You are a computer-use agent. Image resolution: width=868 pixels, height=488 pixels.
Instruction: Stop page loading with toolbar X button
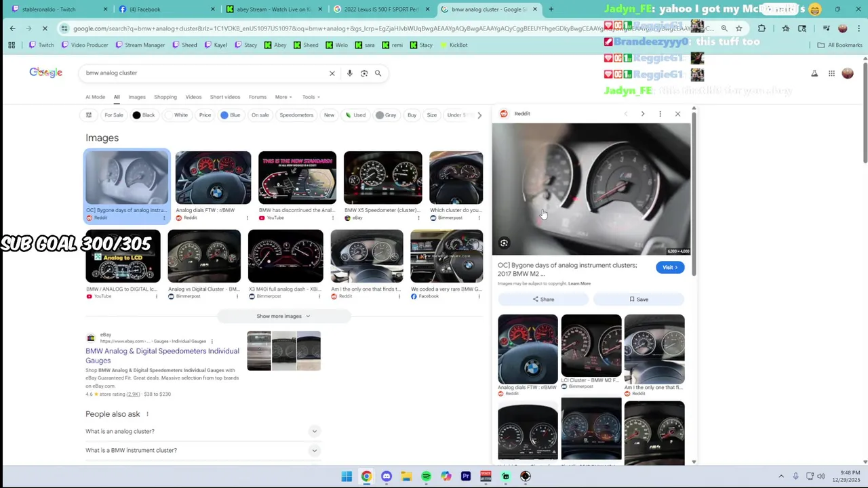(45, 28)
